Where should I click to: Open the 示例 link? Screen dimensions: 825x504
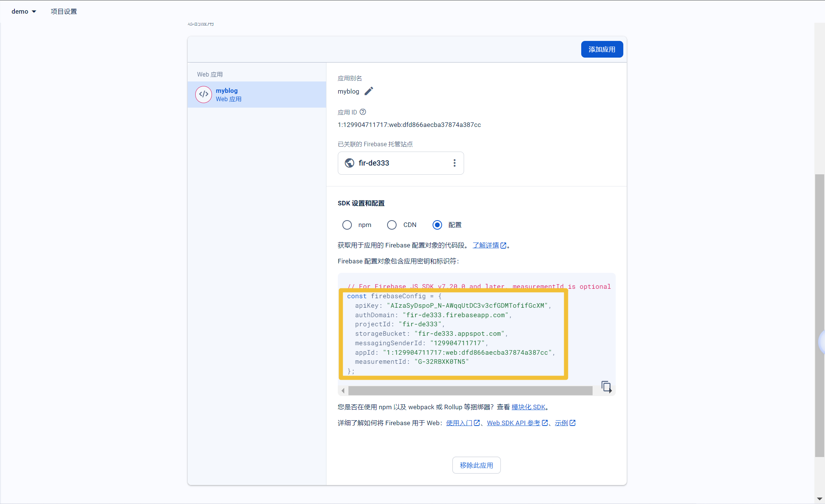tap(561, 423)
